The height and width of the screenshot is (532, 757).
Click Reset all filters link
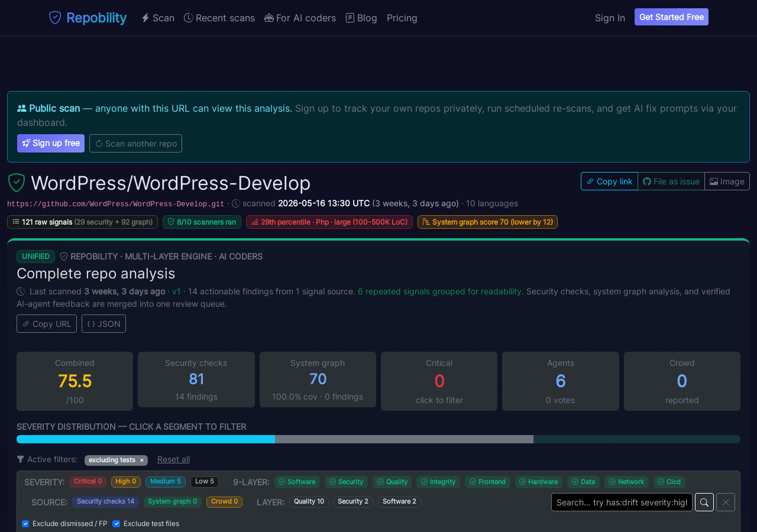click(x=173, y=459)
